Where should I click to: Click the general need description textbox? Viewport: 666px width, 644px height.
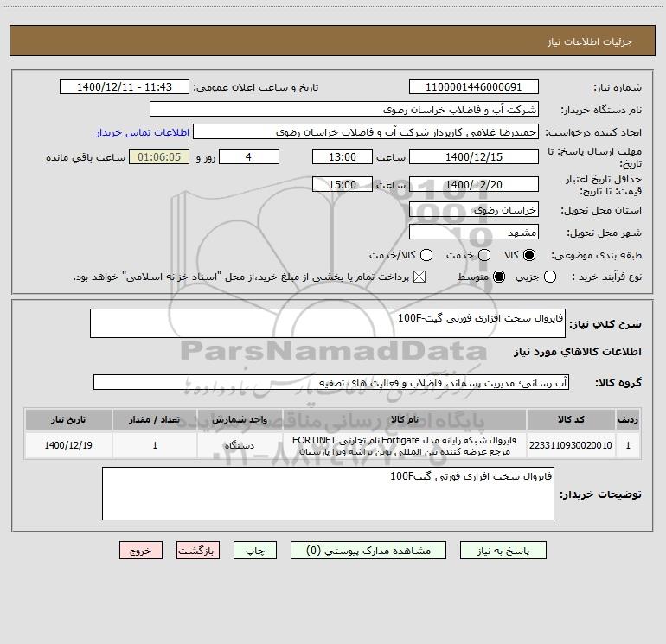[x=328, y=323]
